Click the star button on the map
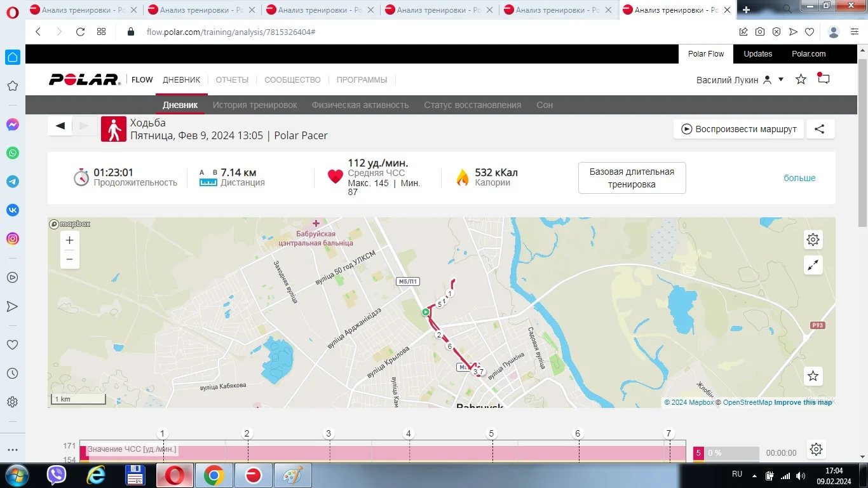Viewport: 868px width, 488px height. [813, 376]
